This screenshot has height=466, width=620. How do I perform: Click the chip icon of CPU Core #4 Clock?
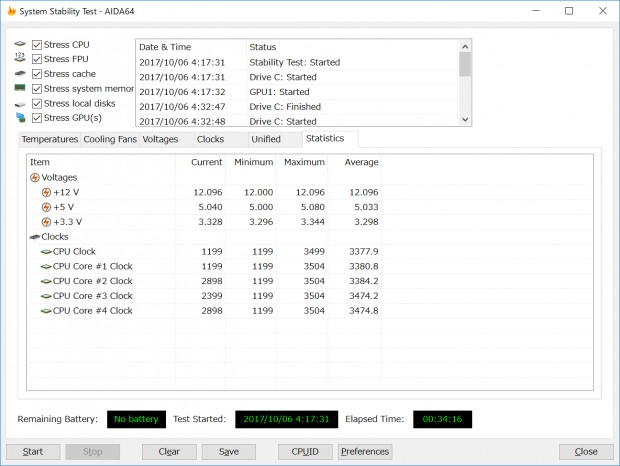coord(46,311)
